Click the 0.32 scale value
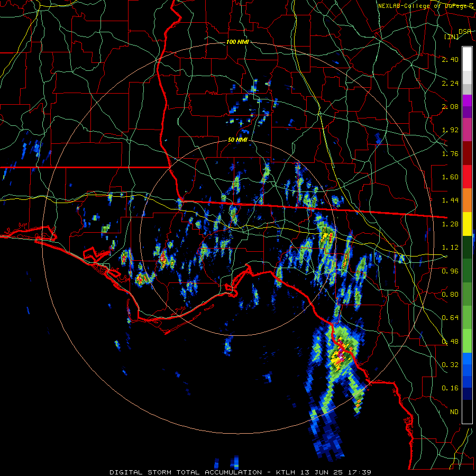Image resolution: width=476 pixels, height=476 pixels. coord(450,365)
